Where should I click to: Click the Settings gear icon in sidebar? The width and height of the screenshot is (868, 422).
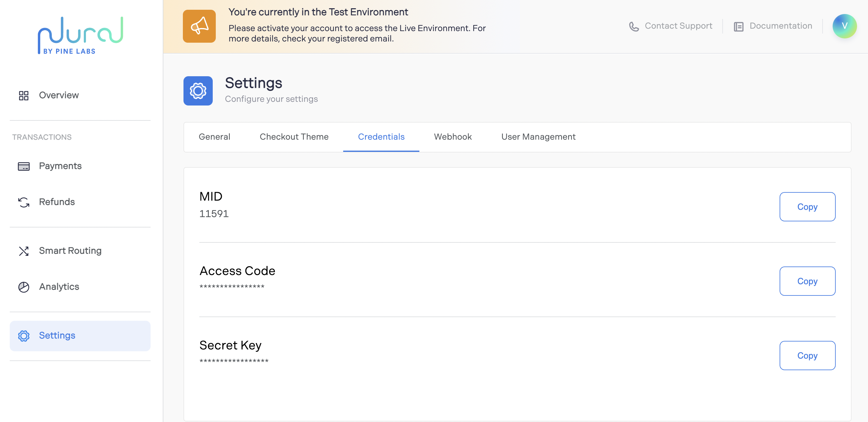pyautogui.click(x=23, y=336)
